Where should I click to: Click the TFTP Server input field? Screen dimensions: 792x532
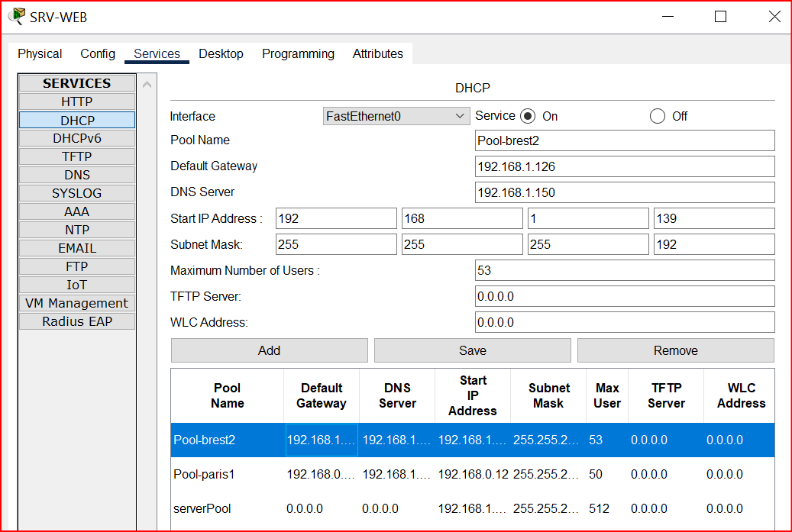[x=625, y=296]
